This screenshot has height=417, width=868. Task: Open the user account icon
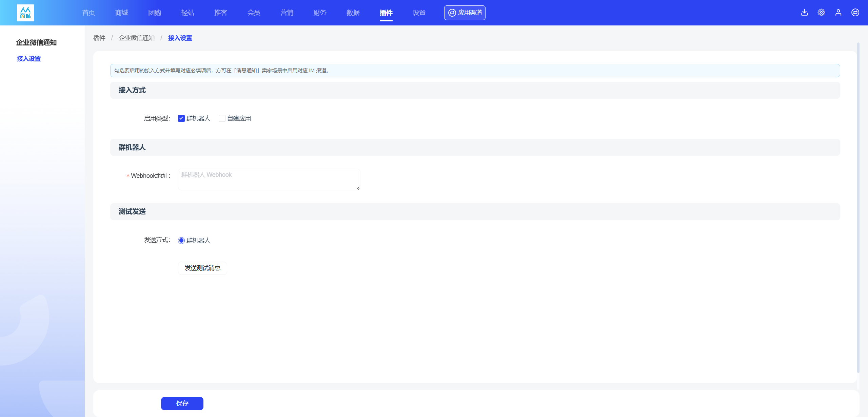pyautogui.click(x=838, y=13)
